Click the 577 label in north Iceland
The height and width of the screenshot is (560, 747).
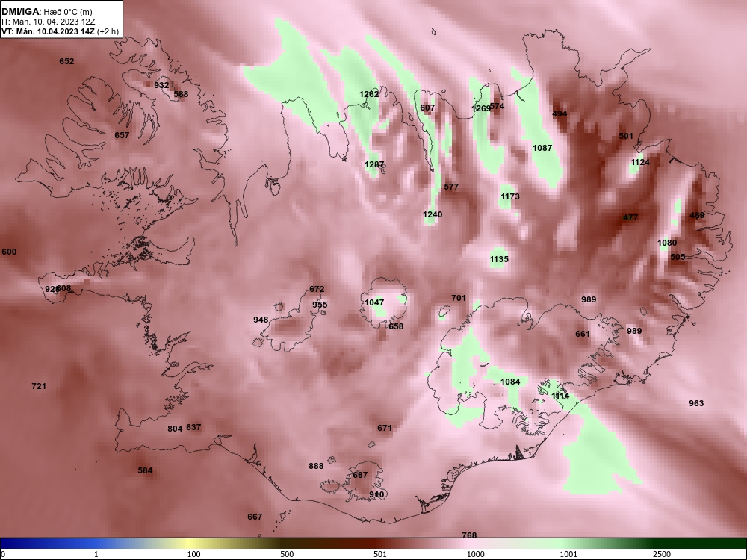(451, 187)
